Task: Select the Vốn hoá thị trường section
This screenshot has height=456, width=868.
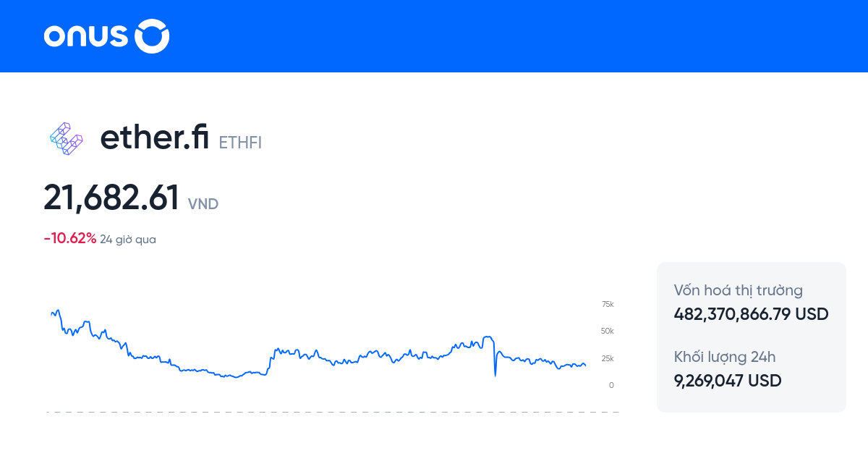Action: click(x=738, y=290)
